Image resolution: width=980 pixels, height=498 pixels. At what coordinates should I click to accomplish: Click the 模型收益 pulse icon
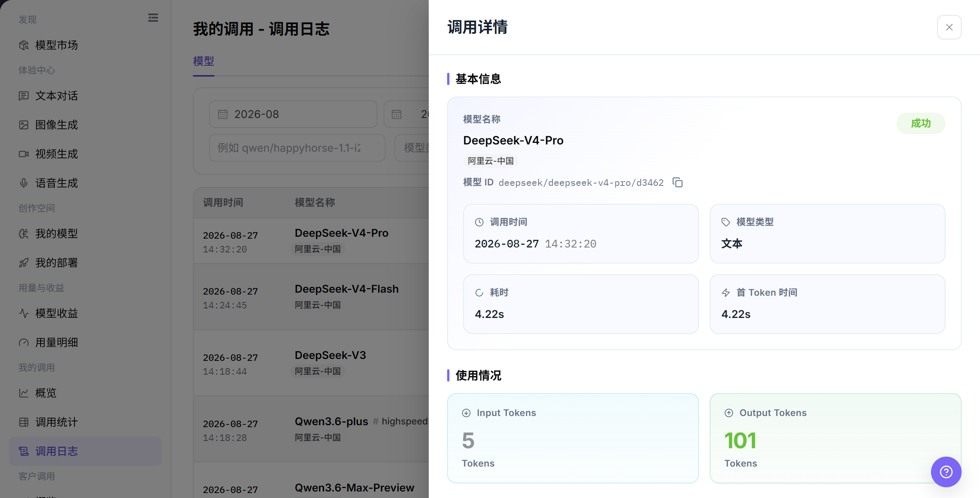(x=24, y=313)
